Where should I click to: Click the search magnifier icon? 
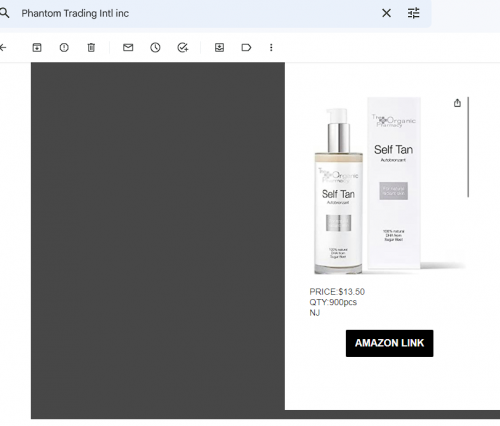coord(4,13)
